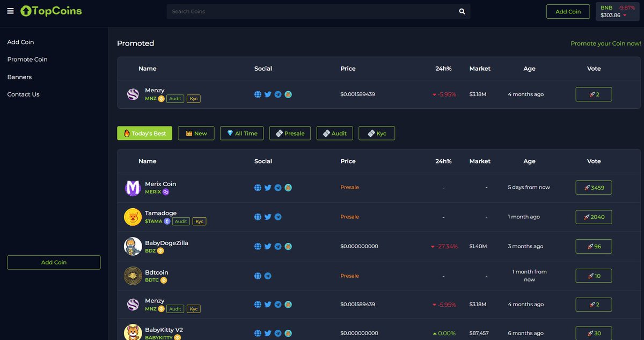Screen dimensions: 644x340
Task: Switch to the New tab
Action: [196, 133]
